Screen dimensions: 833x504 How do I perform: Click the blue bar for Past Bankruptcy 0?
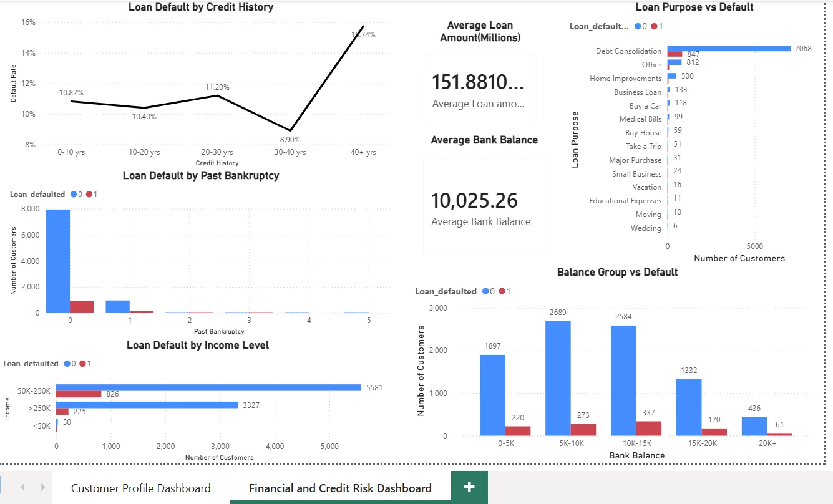click(58, 261)
